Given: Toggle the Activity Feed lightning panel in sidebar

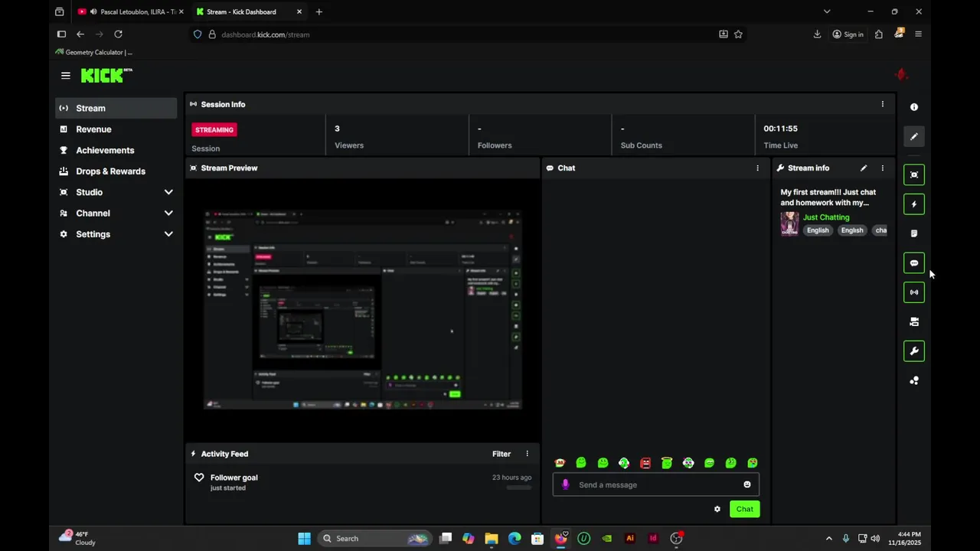Looking at the screenshot, I should coord(913,204).
